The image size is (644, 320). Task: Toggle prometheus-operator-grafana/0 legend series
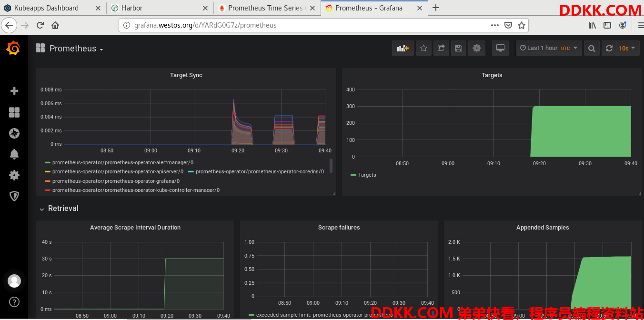(116, 181)
